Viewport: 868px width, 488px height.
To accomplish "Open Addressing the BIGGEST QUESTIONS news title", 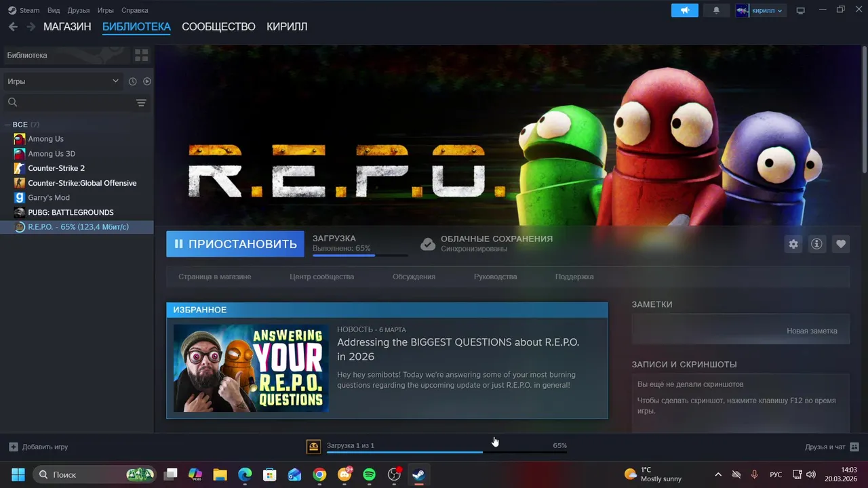I will 458,349.
